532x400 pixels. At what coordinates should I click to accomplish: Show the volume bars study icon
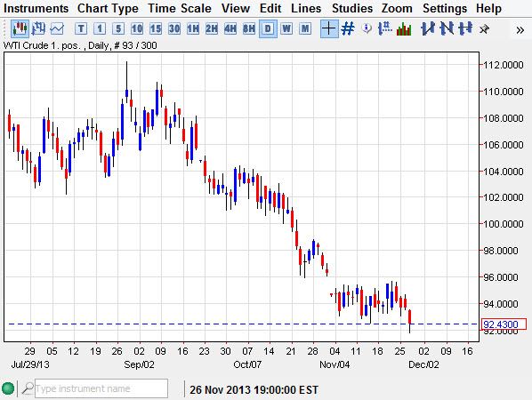(404, 28)
